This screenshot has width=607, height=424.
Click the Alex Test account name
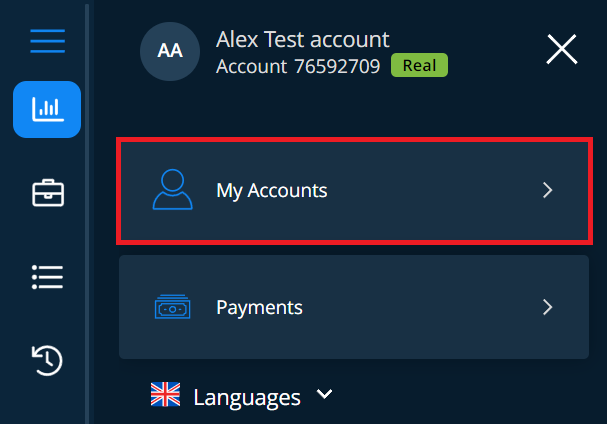point(302,39)
